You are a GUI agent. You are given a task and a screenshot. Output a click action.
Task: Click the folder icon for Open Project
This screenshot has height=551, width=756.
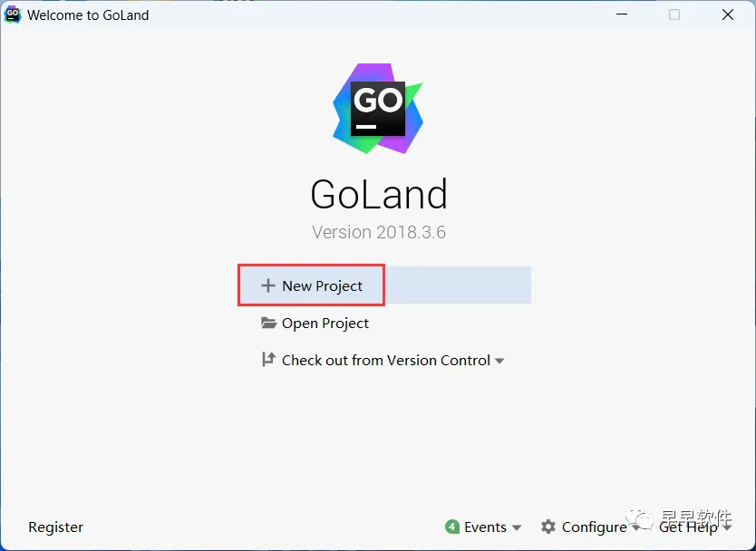click(268, 323)
